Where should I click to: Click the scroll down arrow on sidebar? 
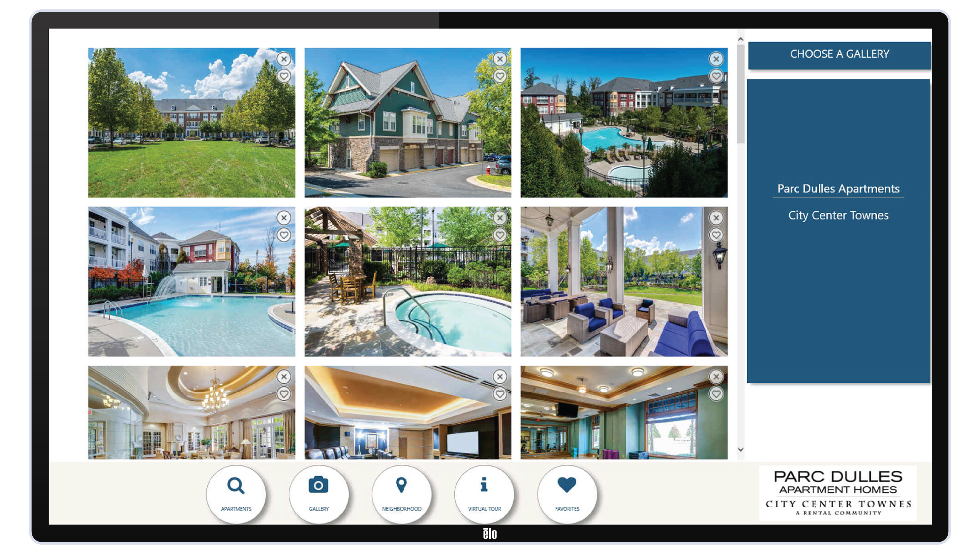(x=740, y=450)
